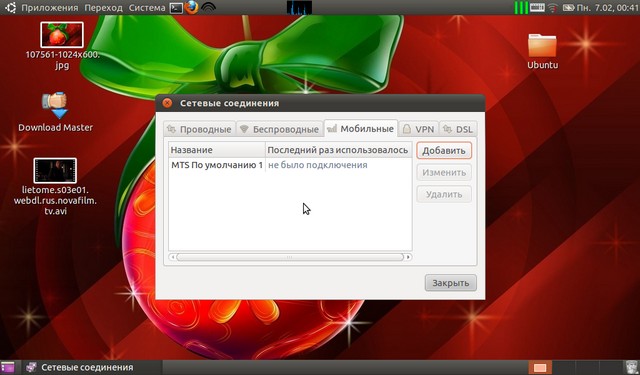Switch to the DSL tab

coord(458,129)
